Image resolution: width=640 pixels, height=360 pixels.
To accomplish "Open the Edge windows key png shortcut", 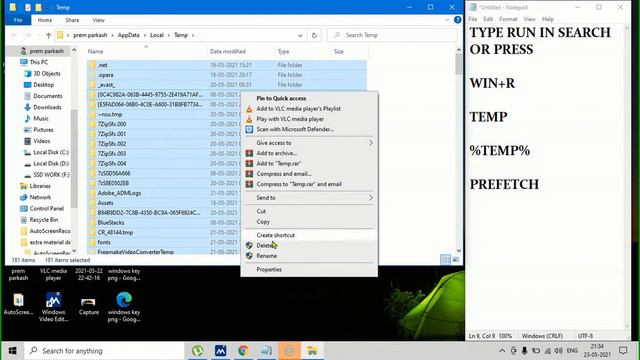I will (124, 307).
